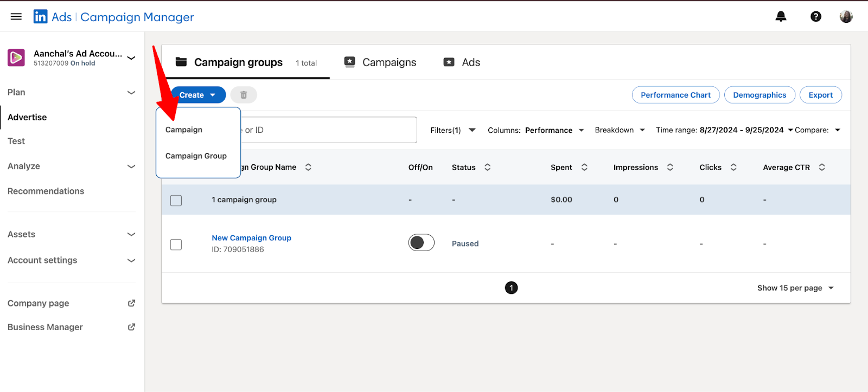The height and width of the screenshot is (392, 868).
Task: Open the New Campaign Group link
Action: 251,237
